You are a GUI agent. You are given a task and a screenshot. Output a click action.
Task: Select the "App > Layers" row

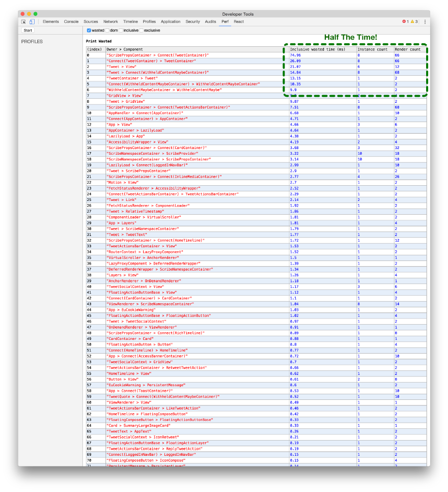(x=256, y=223)
